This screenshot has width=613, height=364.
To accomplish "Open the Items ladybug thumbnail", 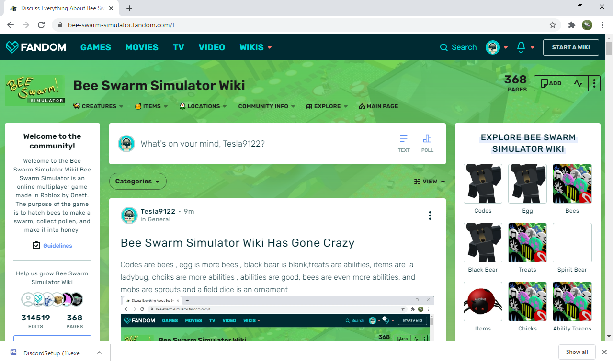I will (x=483, y=302).
